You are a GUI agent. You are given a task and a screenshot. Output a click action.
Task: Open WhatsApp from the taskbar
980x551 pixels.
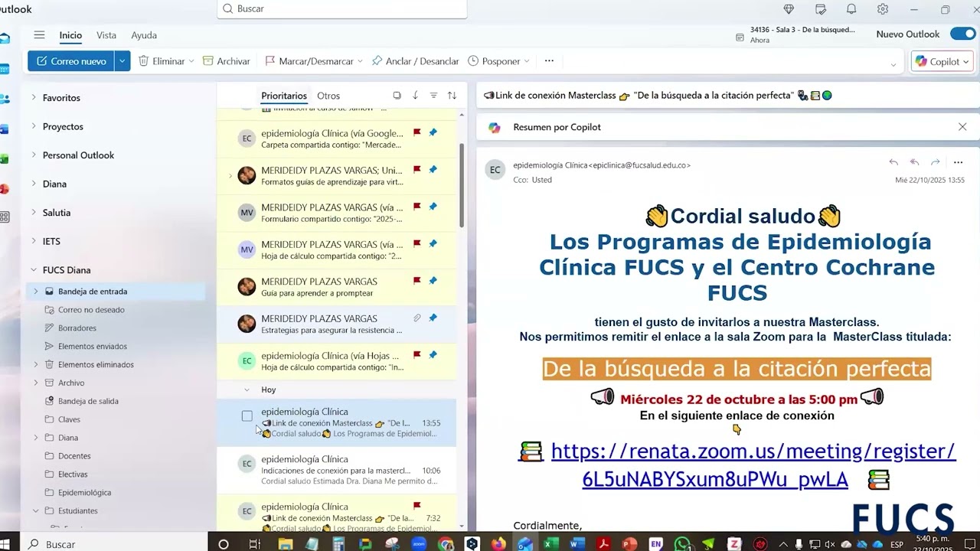(x=682, y=544)
